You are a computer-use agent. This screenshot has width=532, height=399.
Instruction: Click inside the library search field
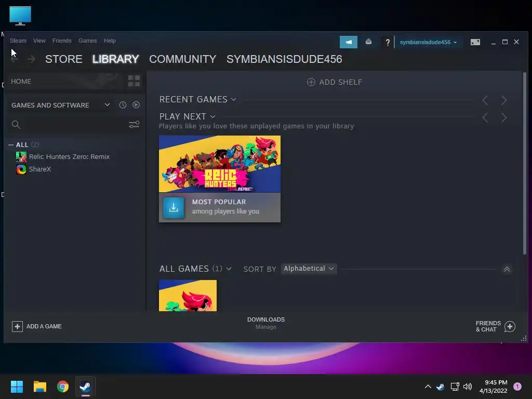[75, 125]
